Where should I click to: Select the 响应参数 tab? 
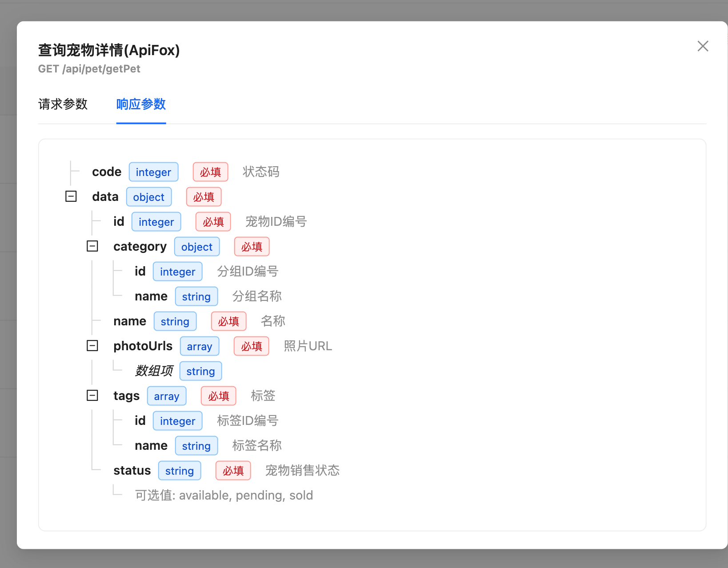pos(141,104)
